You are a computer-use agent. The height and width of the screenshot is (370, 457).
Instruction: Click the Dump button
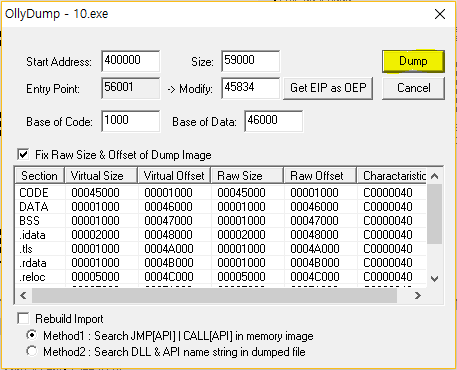[x=413, y=61]
